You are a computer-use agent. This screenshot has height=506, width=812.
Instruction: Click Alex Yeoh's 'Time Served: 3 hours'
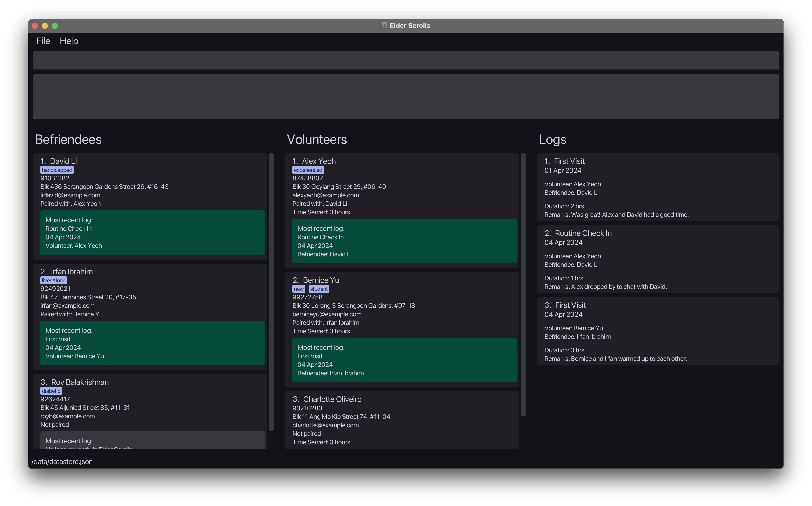(x=321, y=212)
